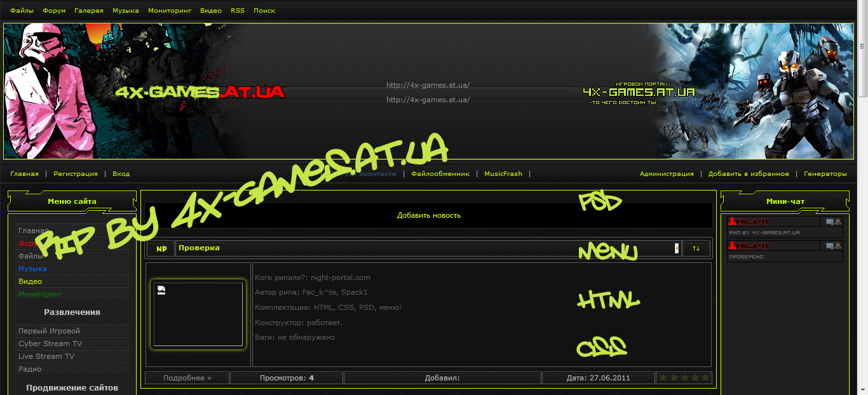
Task: Click the broken image icon in the news thumbnail
Action: coord(161,290)
